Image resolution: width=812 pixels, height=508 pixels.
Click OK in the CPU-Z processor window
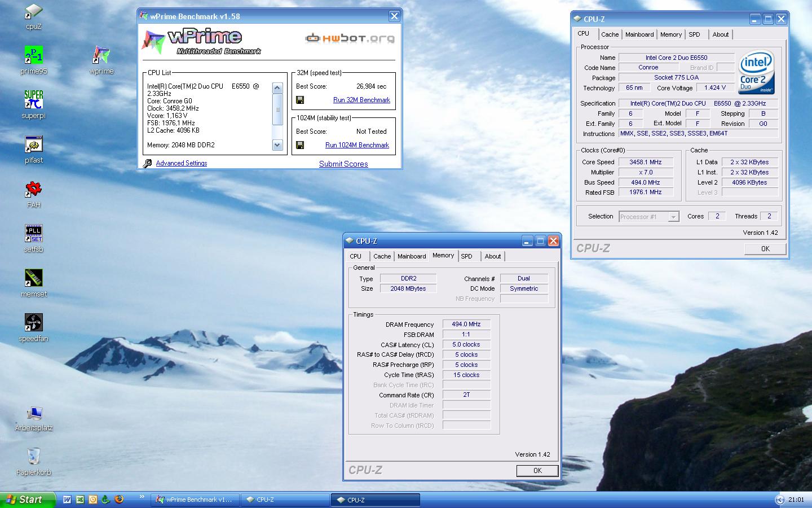(765, 249)
